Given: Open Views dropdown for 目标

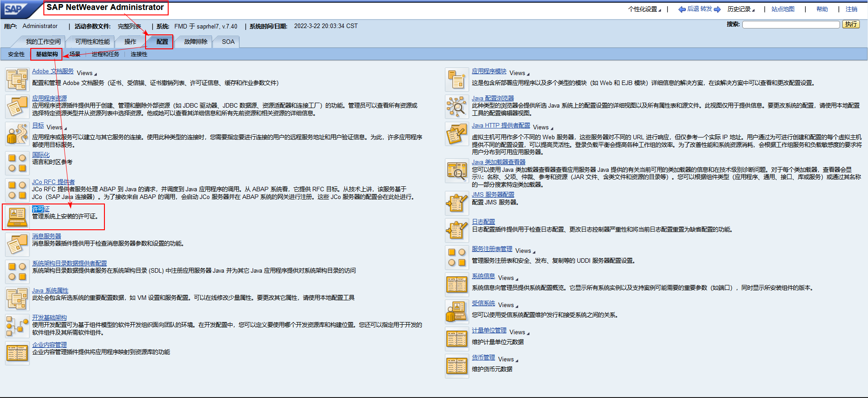Looking at the screenshot, I should pyautogui.click(x=57, y=128).
